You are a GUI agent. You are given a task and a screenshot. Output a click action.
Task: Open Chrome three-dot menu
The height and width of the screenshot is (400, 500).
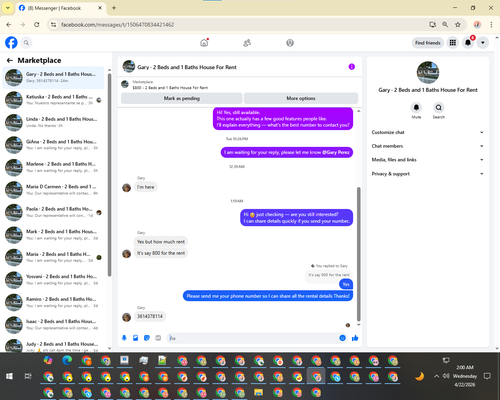[x=491, y=25]
